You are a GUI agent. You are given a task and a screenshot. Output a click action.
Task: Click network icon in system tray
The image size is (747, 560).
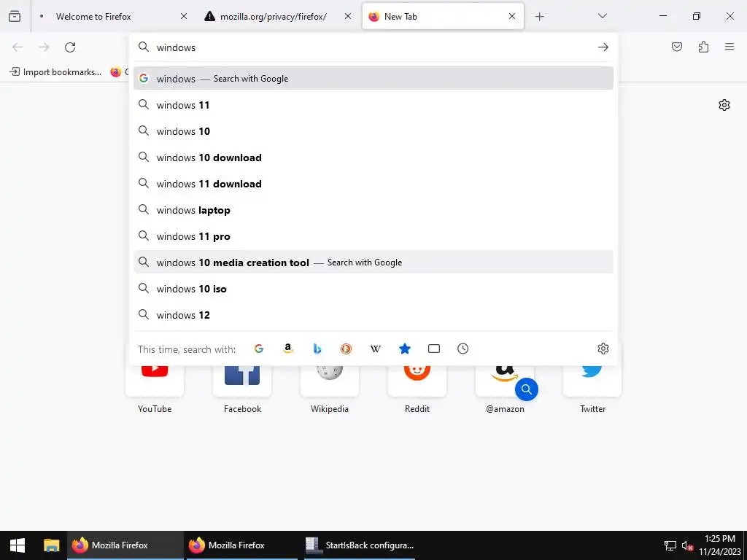[x=670, y=545]
